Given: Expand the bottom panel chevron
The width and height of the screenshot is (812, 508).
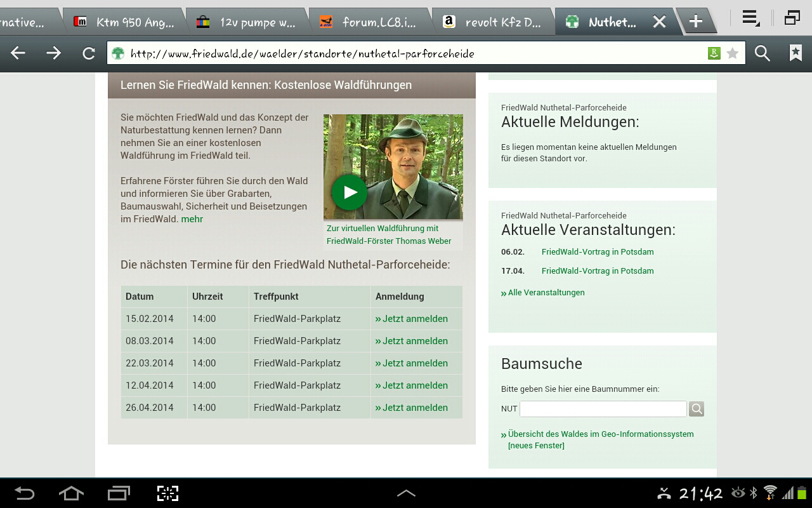Looking at the screenshot, I should 406,493.
